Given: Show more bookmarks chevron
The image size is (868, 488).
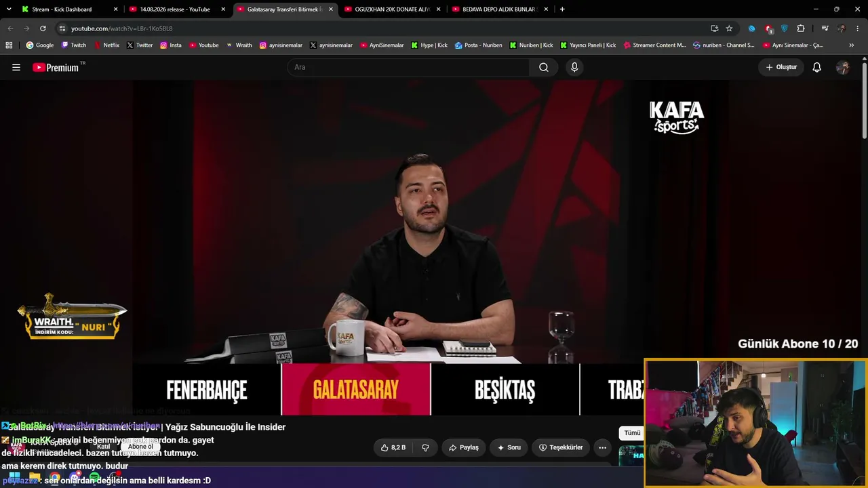Looking at the screenshot, I should point(852,45).
